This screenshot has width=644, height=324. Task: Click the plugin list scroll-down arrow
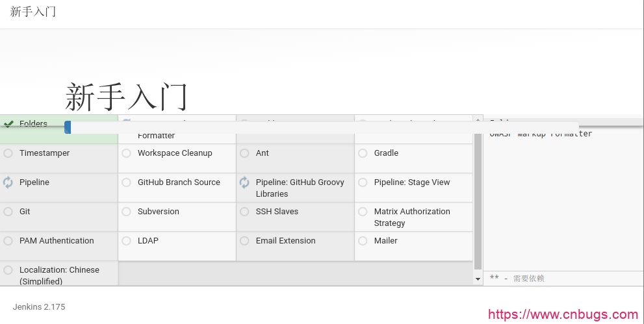478,279
